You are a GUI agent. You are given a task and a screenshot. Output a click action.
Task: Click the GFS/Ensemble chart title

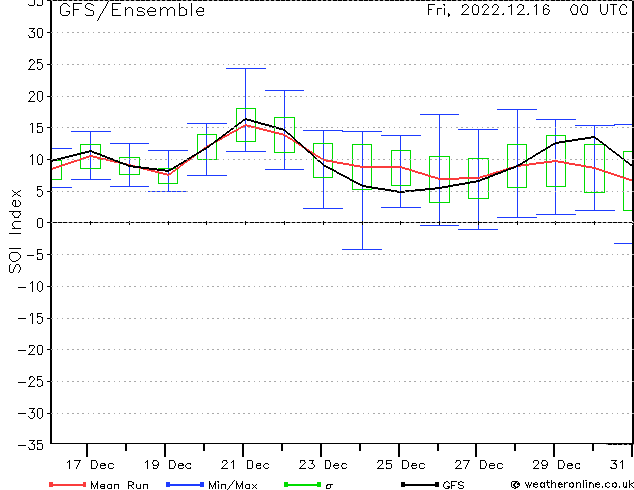point(132,11)
